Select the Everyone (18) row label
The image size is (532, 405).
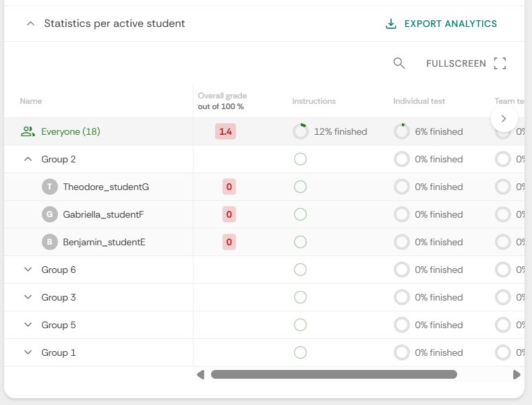pyautogui.click(x=71, y=131)
